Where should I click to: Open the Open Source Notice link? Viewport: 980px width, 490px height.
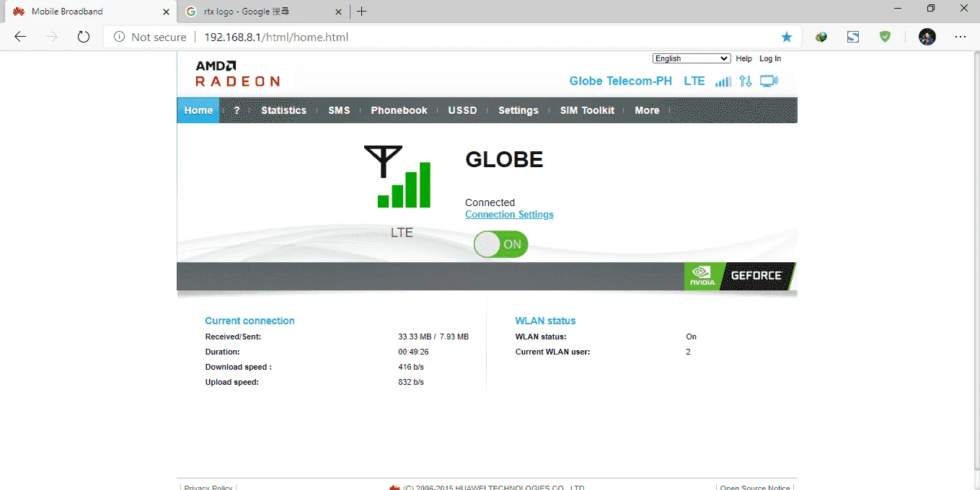pos(755,488)
